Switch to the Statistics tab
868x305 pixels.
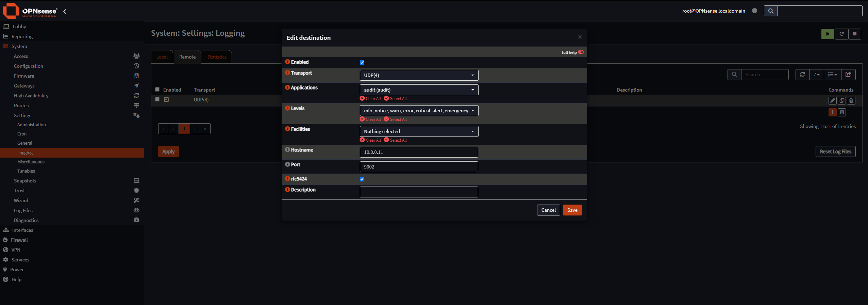217,57
